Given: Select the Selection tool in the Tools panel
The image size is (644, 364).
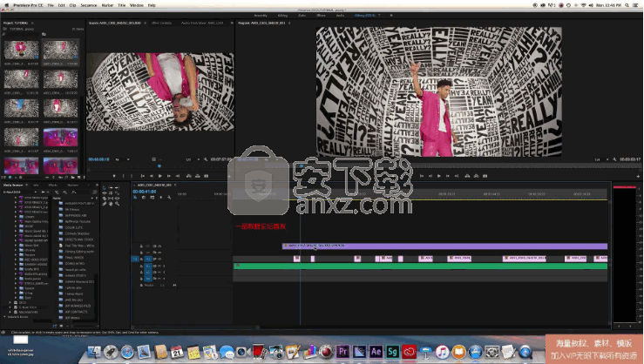Looking at the screenshot, I should pos(105,187).
